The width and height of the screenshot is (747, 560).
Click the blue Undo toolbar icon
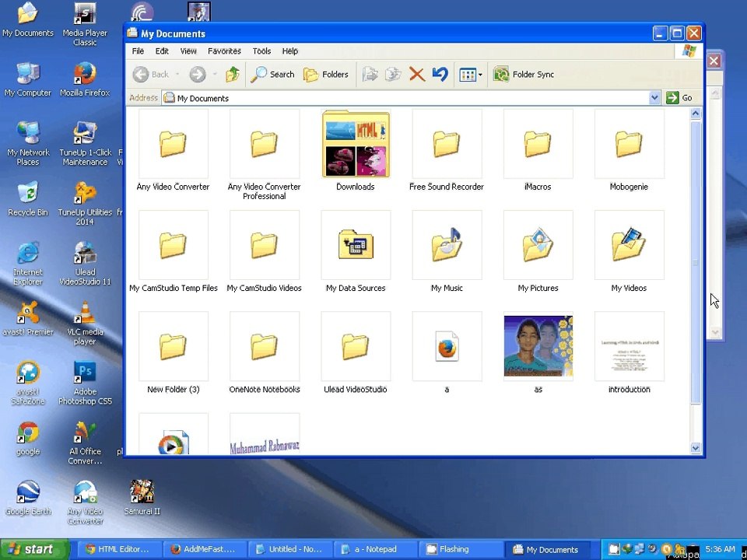click(x=440, y=75)
